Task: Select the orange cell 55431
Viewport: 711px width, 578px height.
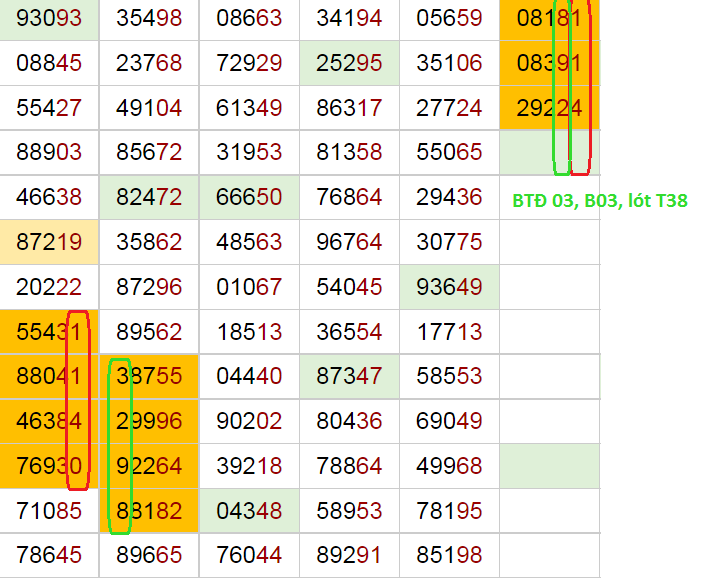Action: click(49, 332)
